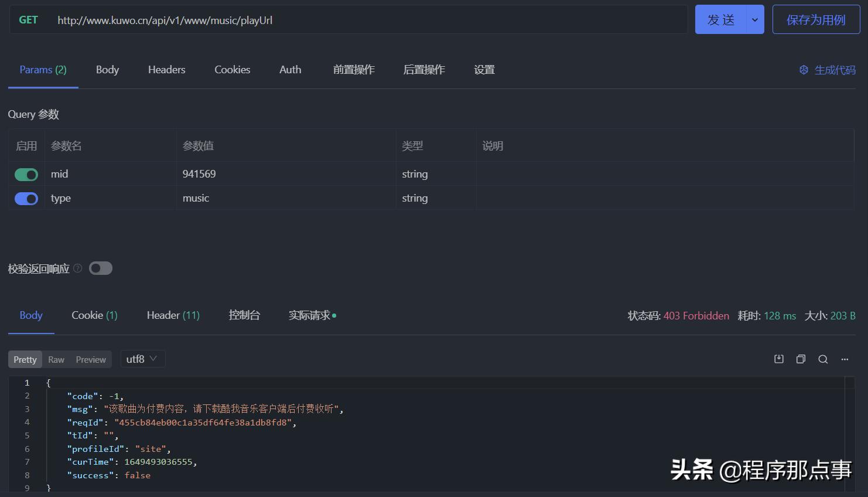Click the more options icon above the response
Screen dimensions: 868x497
pos(844,359)
